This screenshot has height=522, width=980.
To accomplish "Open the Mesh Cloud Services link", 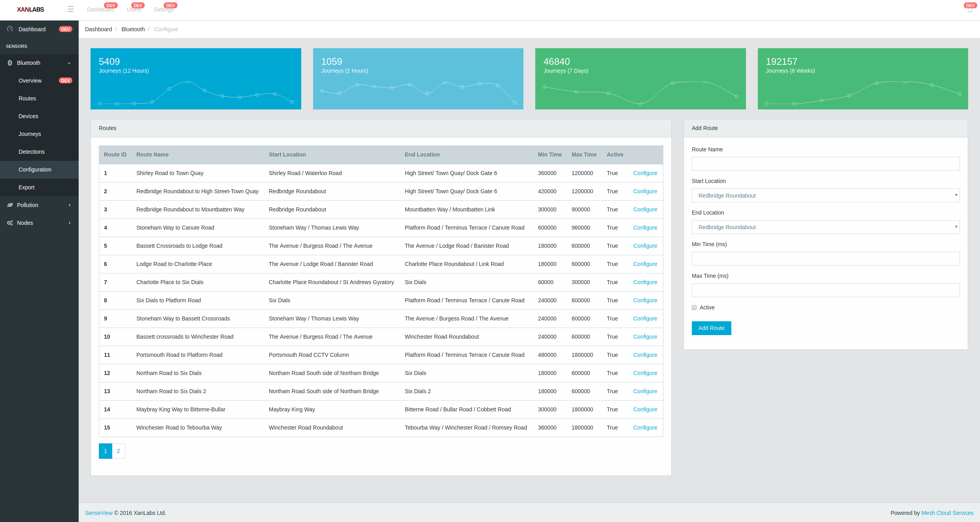I will (947, 513).
